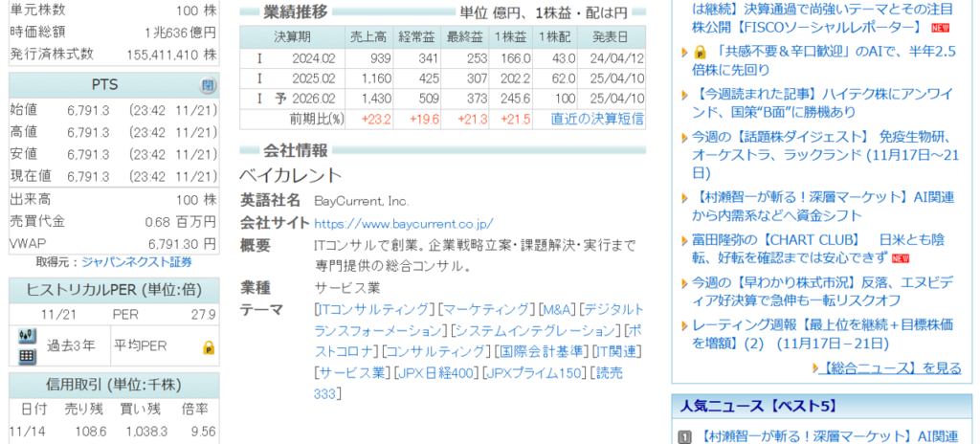View all news via 総合ニュースを見る
Image resolution: width=980 pixels, height=444 pixels.
click(892, 367)
